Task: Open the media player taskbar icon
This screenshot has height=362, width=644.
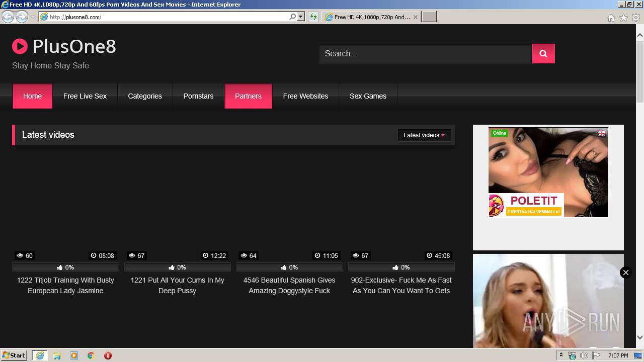Action: (x=74, y=355)
